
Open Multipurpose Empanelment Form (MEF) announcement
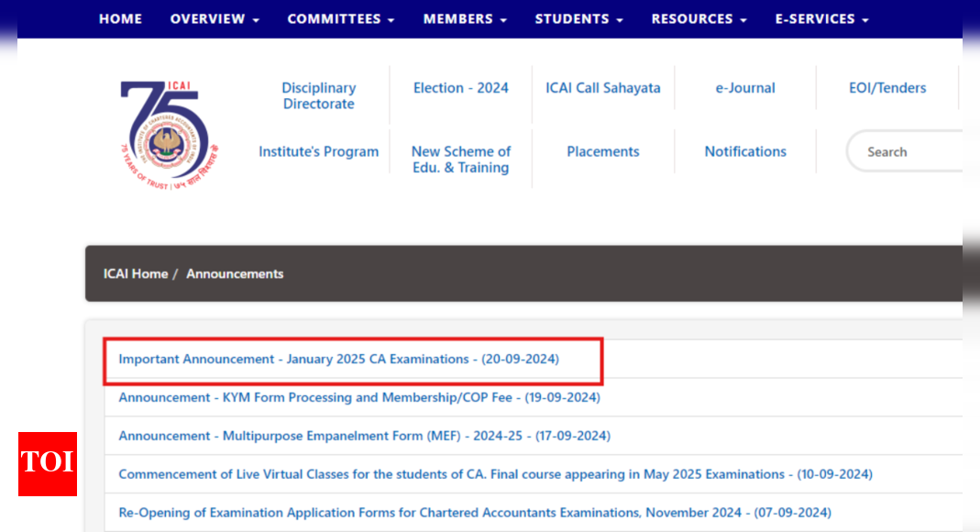pyautogui.click(x=364, y=436)
